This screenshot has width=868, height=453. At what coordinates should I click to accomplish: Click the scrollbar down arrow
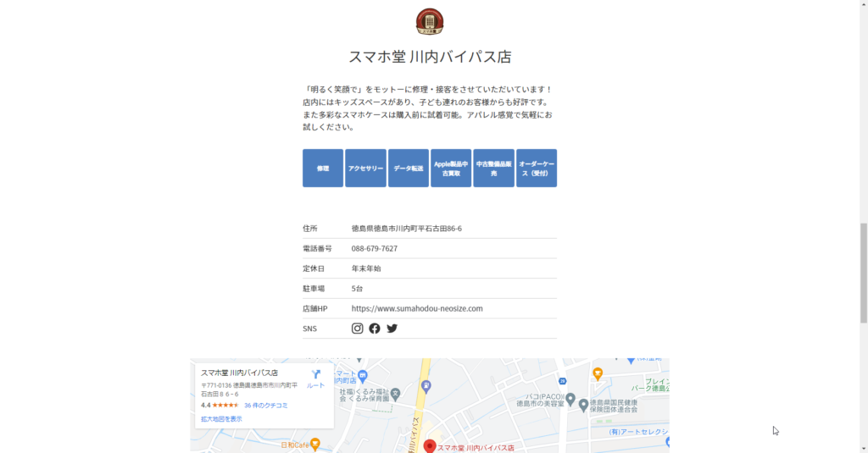coord(864,449)
